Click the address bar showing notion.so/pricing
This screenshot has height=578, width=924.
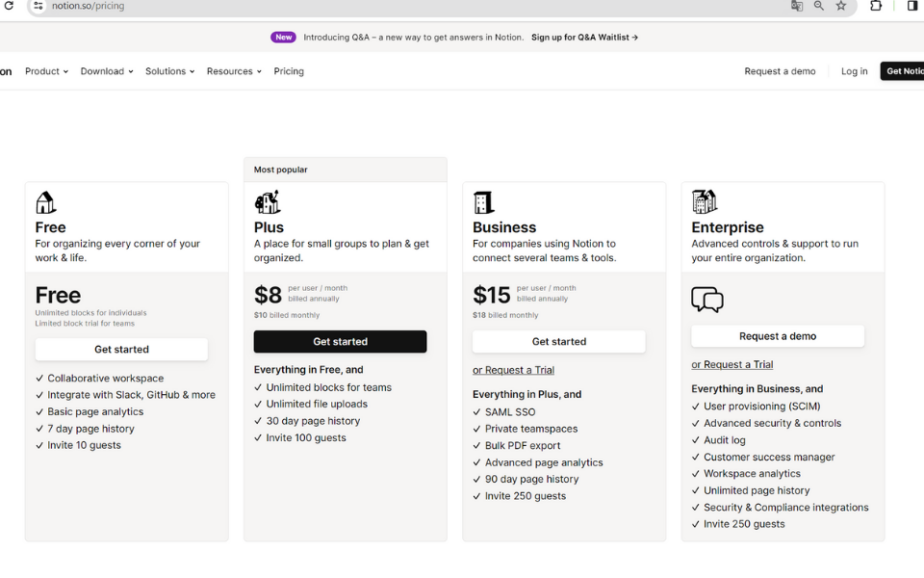pos(385,6)
